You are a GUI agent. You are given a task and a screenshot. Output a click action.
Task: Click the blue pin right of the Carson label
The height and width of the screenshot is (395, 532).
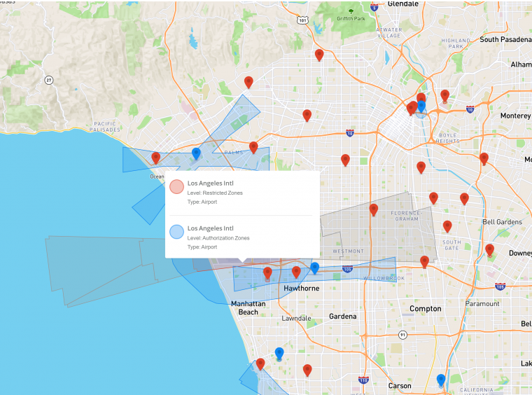(x=441, y=380)
